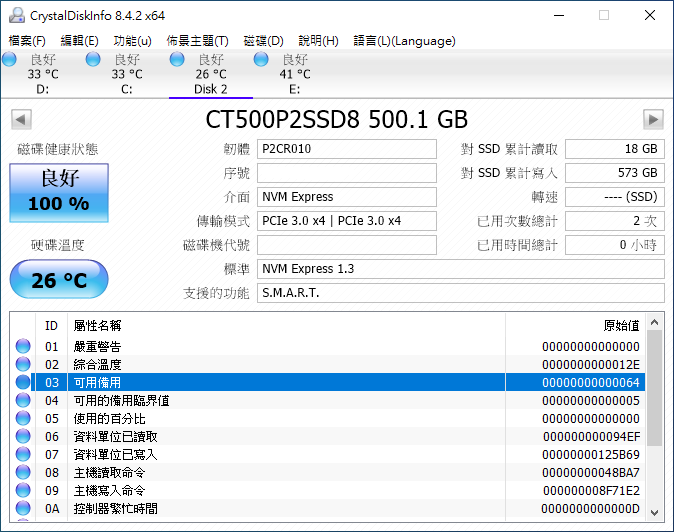Click the attribute list scrollbar thumb
Screen dimensions: 674x532
click(655, 388)
